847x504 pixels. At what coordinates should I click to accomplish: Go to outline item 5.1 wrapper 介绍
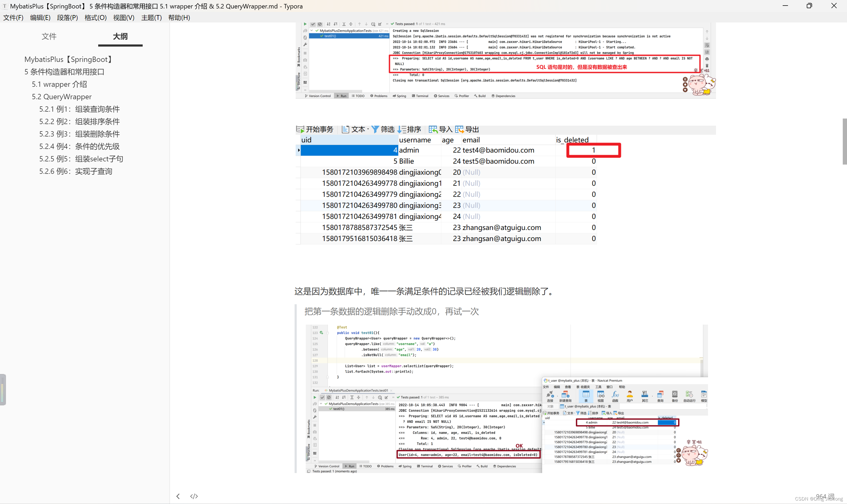60,84
